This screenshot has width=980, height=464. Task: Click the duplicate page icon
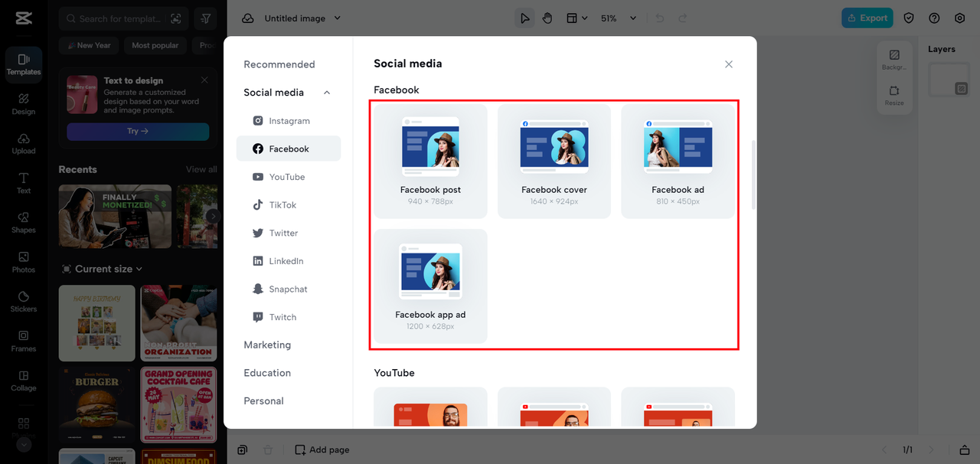(242, 449)
